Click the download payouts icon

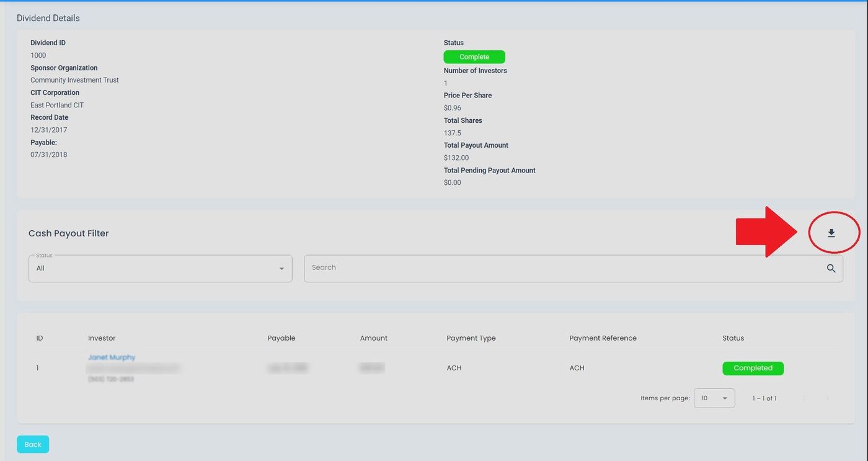point(831,233)
